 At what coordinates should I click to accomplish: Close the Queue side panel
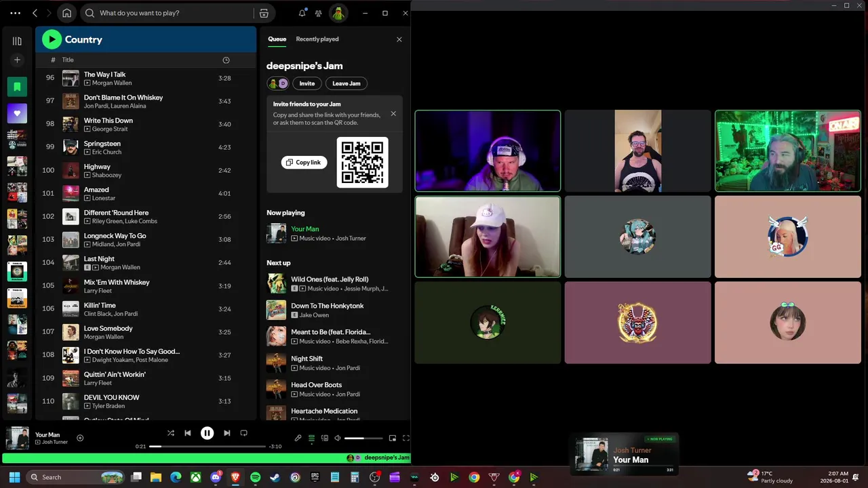click(399, 39)
